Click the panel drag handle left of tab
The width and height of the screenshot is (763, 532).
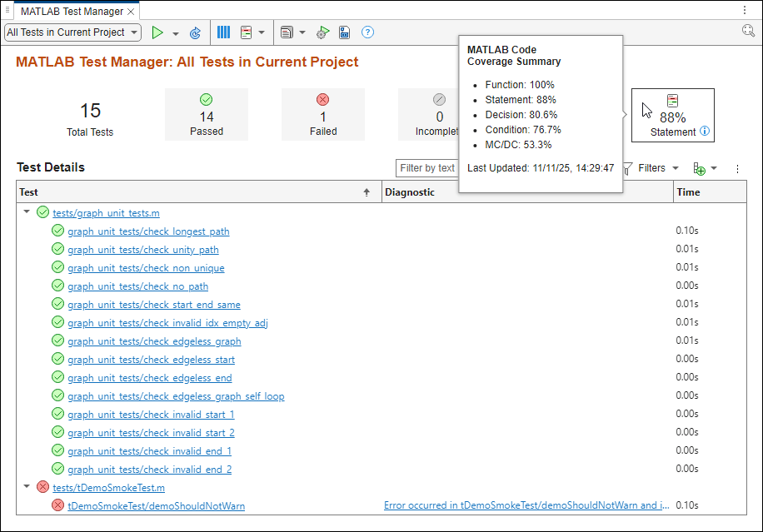[x=7, y=10]
